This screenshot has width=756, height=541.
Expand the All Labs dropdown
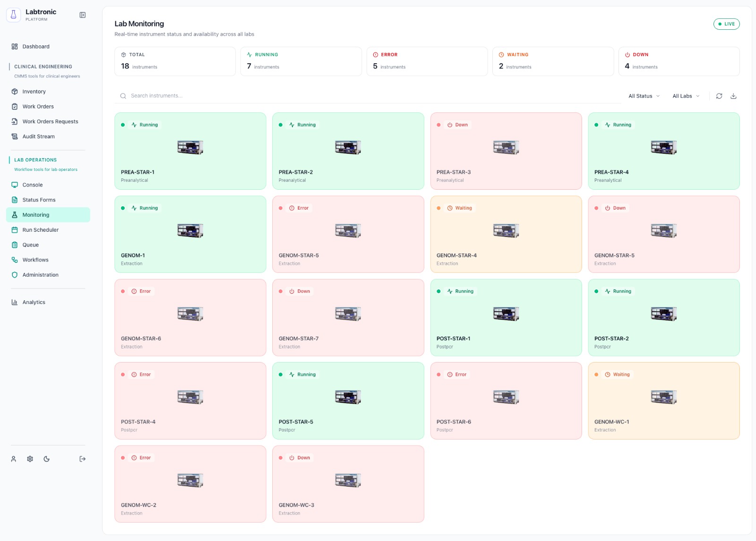point(686,96)
